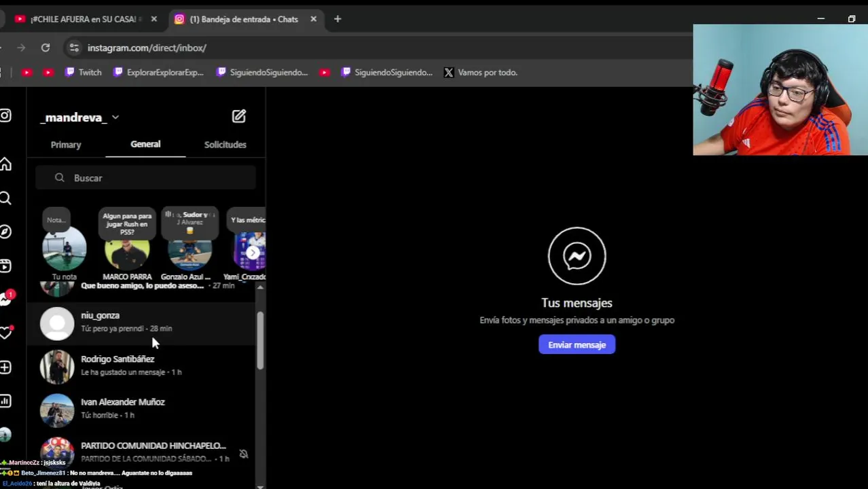
Task: Open the ExplorarExplorarExp... bookmark
Action: [158, 72]
